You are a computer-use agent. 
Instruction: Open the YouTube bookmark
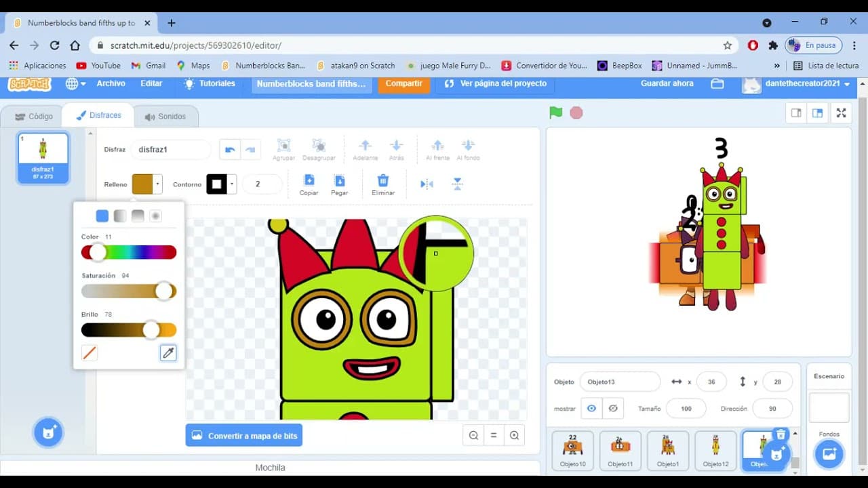98,66
